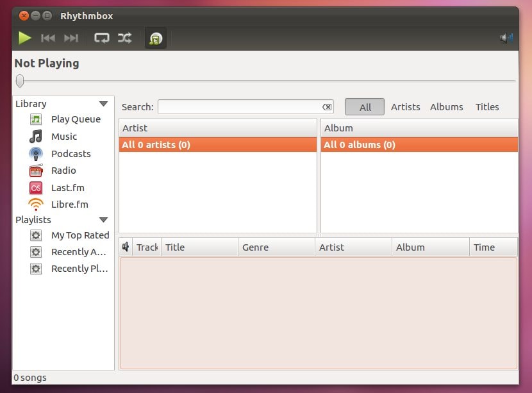Collapse the Library section arrow
Screen dimensions: 532x393
103,103
